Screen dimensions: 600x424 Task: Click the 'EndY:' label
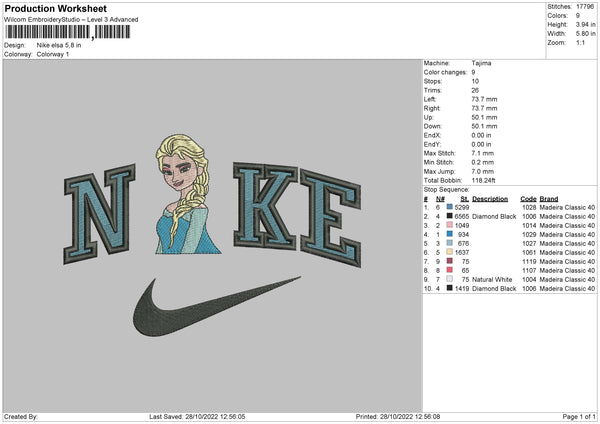pyautogui.click(x=432, y=144)
